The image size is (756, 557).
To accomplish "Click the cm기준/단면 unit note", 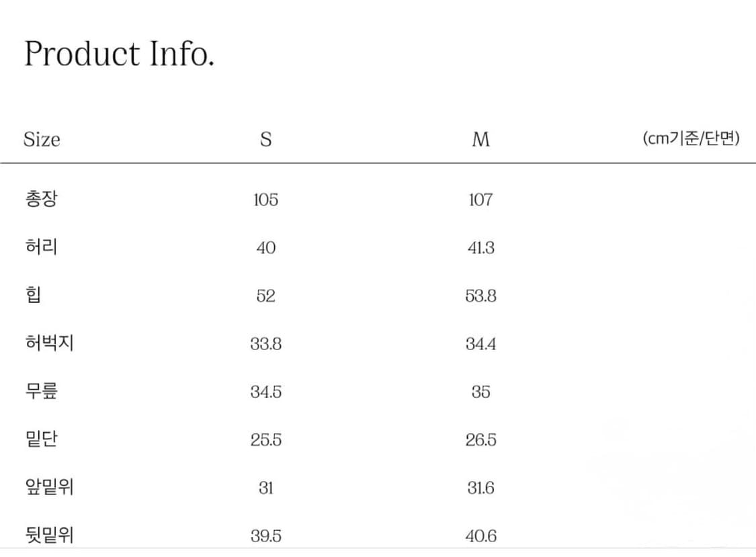I will [x=691, y=139].
